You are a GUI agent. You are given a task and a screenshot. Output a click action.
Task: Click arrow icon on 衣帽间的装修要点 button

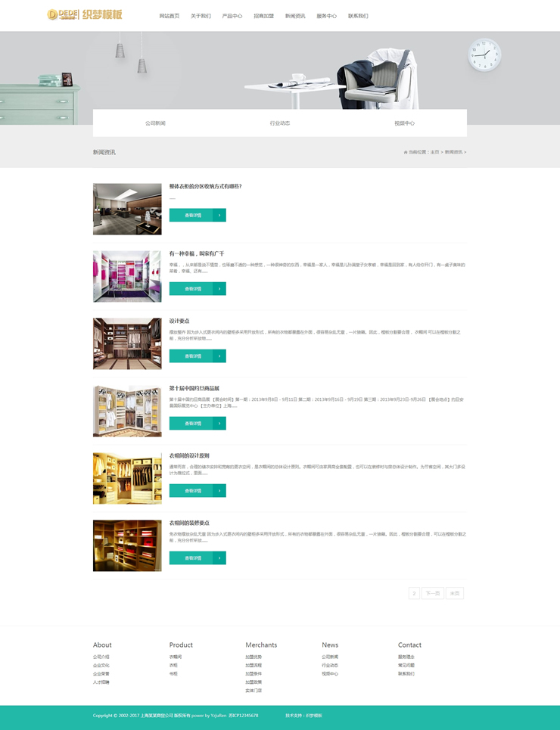[219, 558]
